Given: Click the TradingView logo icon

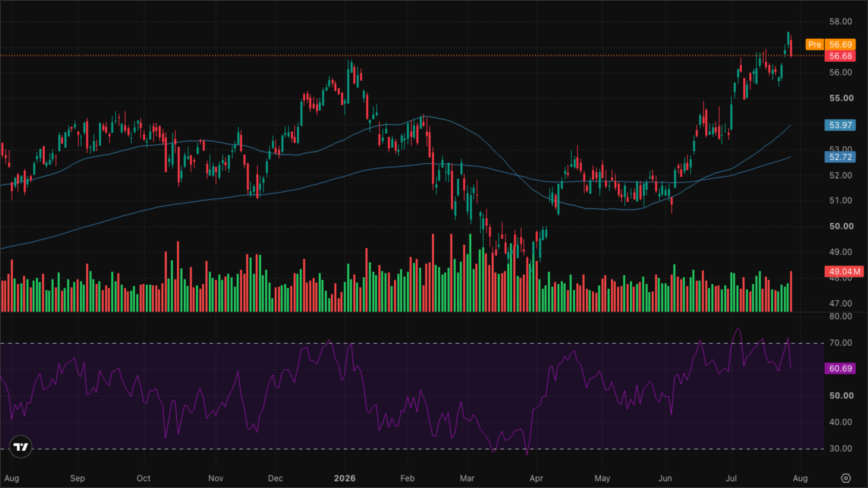Looking at the screenshot, I should click(21, 447).
